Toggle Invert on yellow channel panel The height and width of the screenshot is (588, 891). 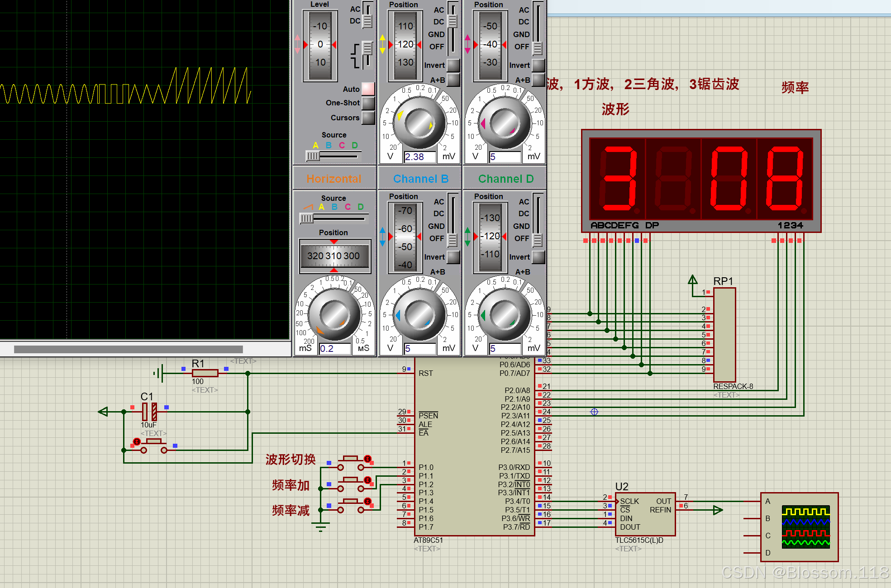tap(453, 65)
